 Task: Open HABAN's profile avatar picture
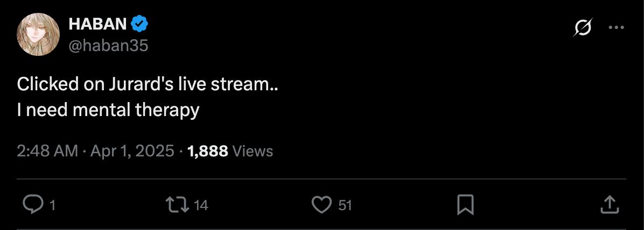point(38,34)
